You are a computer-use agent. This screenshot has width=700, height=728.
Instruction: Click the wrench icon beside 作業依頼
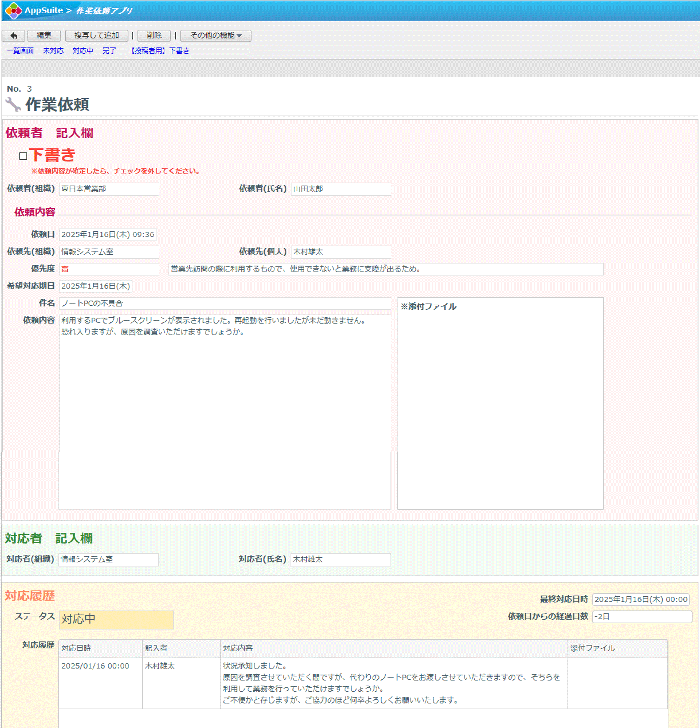[x=13, y=104]
